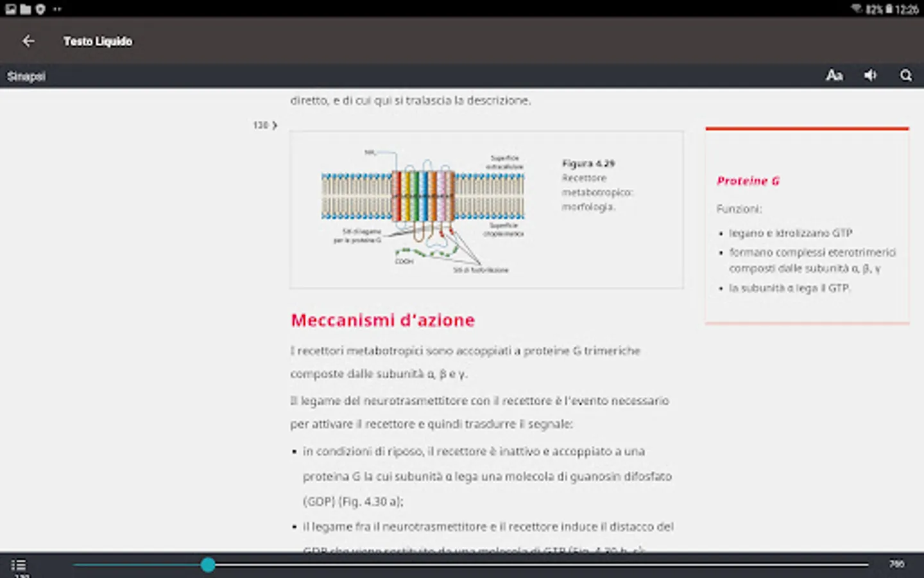Go back with the arrow icon
Screen dimensions: 924x578
pyautogui.click(x=28, y=41)
